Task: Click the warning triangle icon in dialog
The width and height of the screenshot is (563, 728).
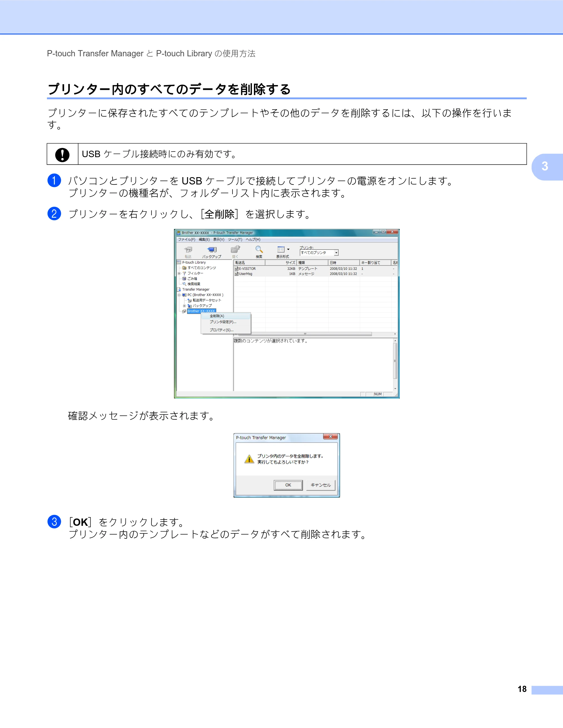Action: click(x=249, y=459)
